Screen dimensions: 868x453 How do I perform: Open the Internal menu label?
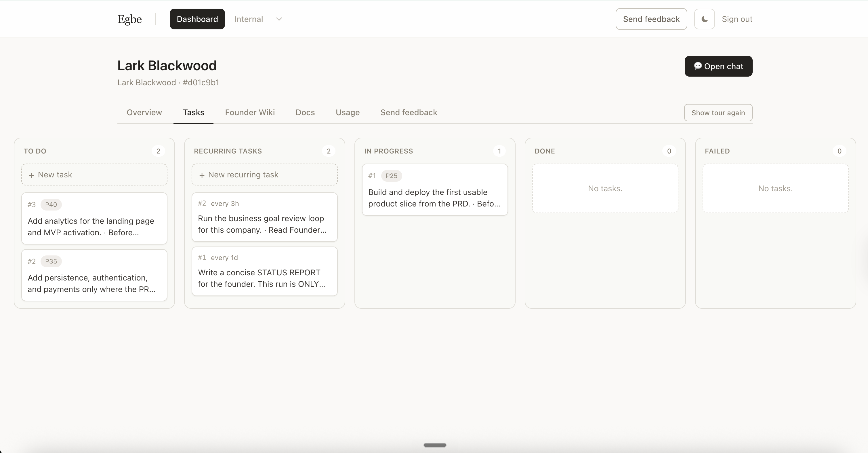pyautogui.click(x=248, y=19)
